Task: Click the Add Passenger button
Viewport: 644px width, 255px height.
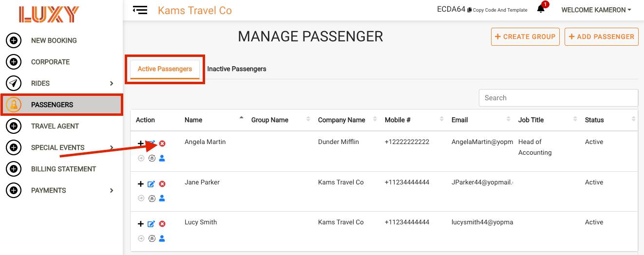Action: click(x=601, y=36)
